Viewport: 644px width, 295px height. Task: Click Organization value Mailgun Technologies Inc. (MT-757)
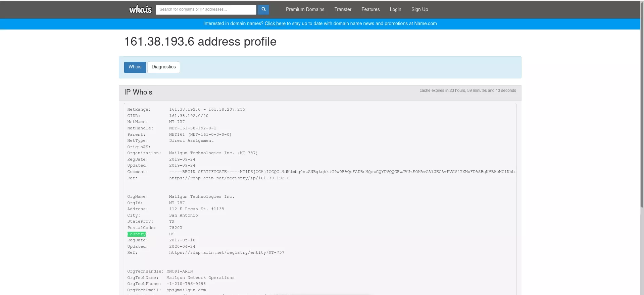click(x=213, y=153)
